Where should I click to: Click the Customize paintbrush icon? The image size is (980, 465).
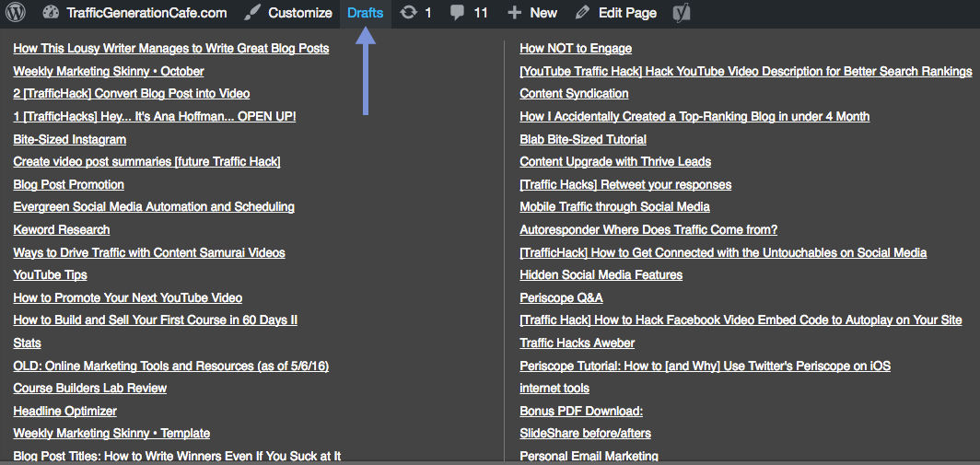tap(251, 13)
